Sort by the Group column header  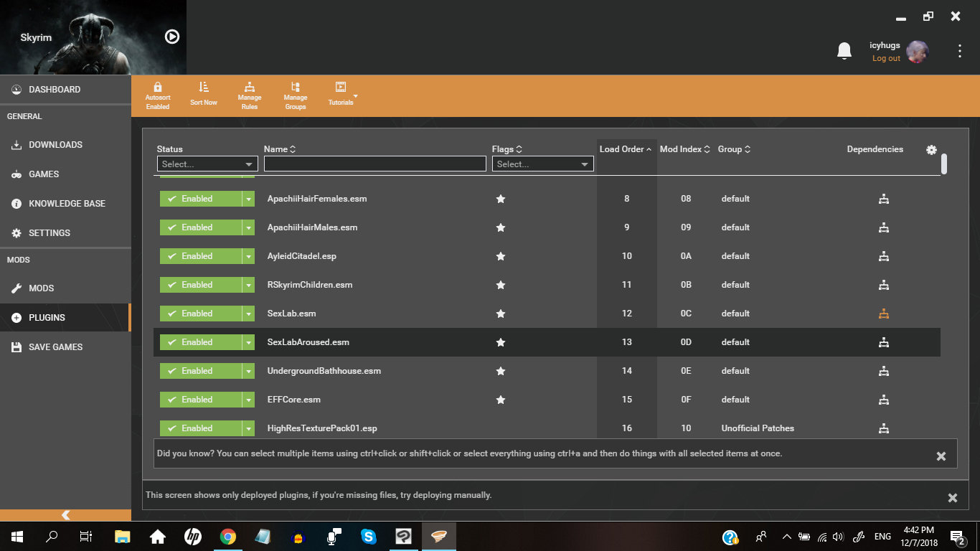coord(735,149)
